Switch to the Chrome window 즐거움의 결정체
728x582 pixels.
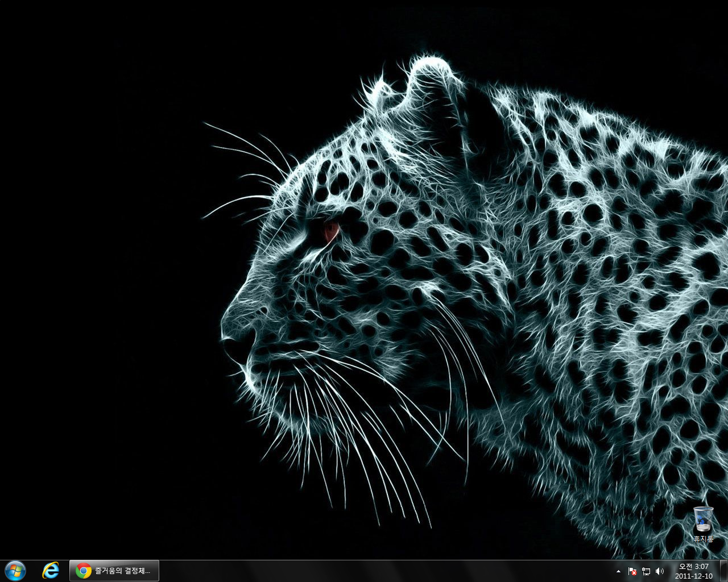114,571
